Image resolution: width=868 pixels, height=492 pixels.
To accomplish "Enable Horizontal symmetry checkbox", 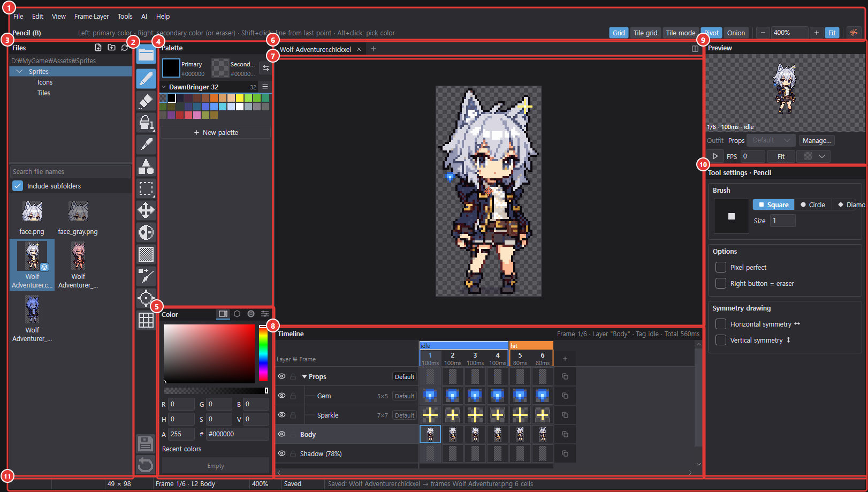I will tap(721, 324).
